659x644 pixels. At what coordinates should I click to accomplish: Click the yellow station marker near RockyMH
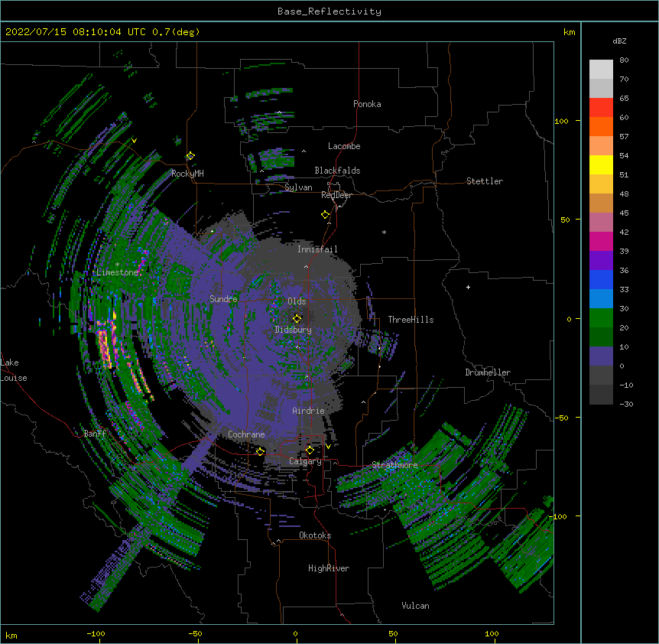190,156
